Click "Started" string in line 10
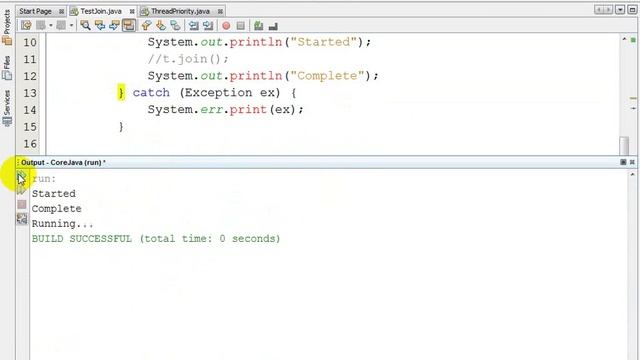The height and width of the screenshot is (360, 640). [x=324, y=42]
